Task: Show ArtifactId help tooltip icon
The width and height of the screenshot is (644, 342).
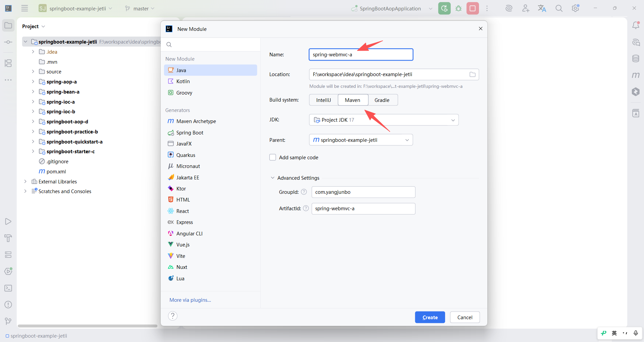Action: [306, 208]
